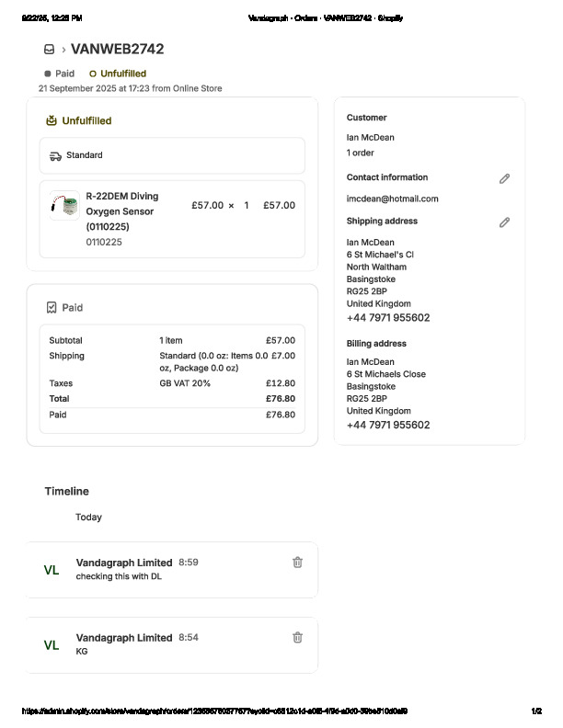Click the Shopify admin URL in page footer
This screenshot has width=563, height=728.
pos(214,711)
